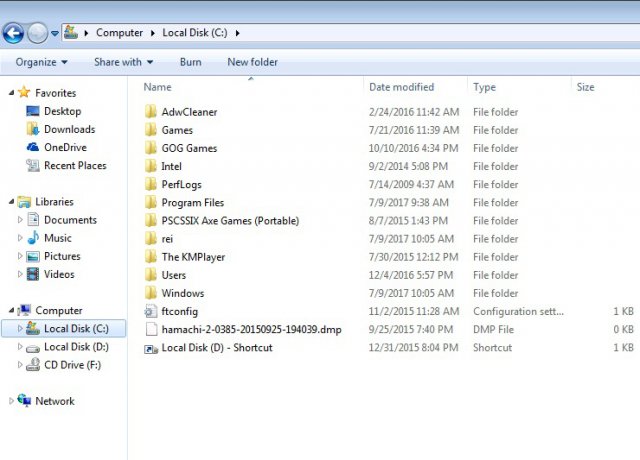Image resolution: width=640 pixels, height=460 pixels.
Task: Open the recent locations dropdown arrow
Action: pos(55,33)
